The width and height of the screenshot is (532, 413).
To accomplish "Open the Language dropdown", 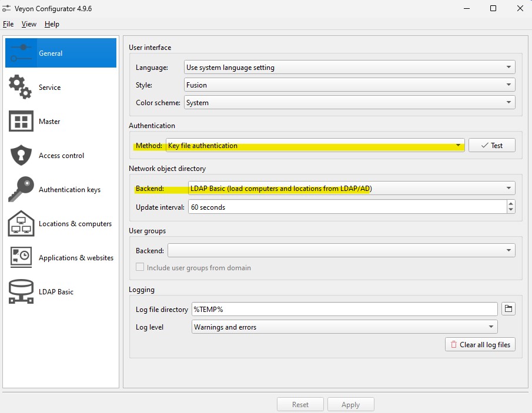I will 349,67.
